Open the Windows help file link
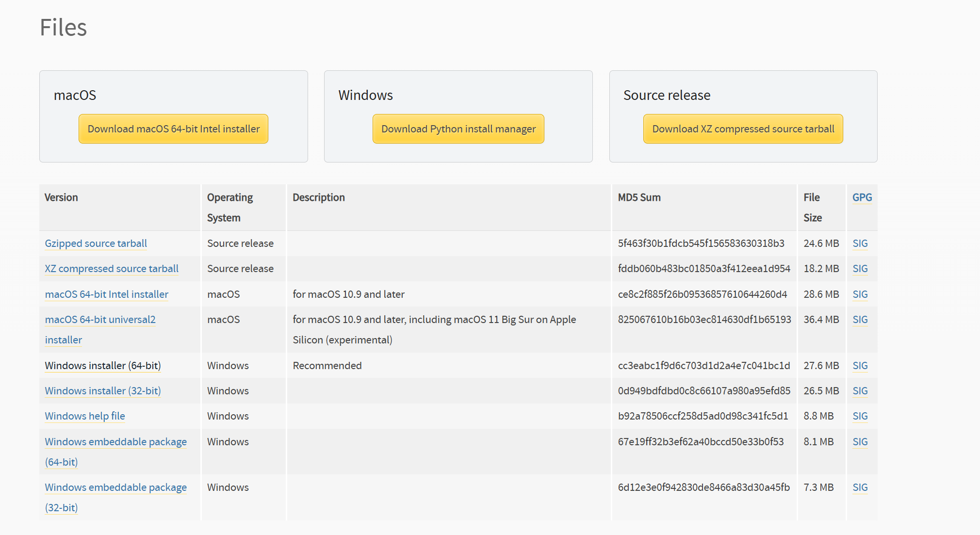Screen dimensions: 980x535 [84, 416]
